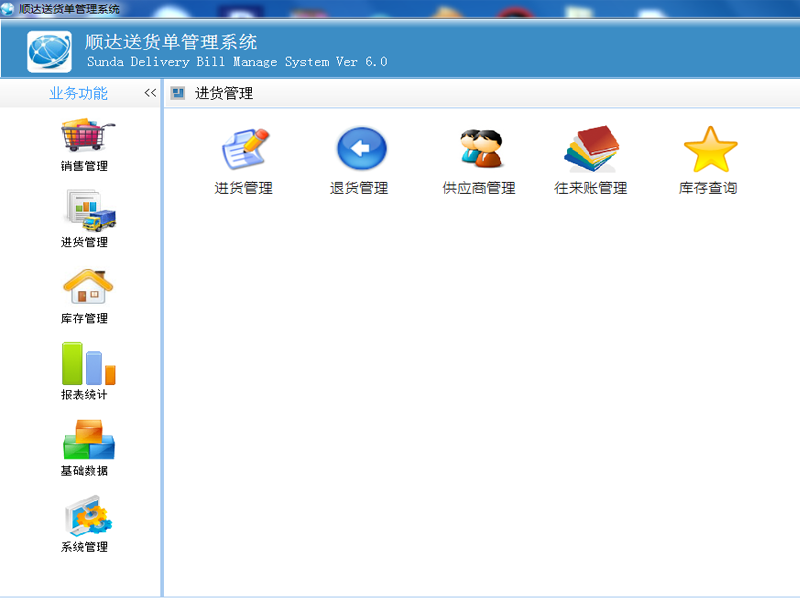
Task: Click the app icon in the window title bar
Action: pos(8,9)
